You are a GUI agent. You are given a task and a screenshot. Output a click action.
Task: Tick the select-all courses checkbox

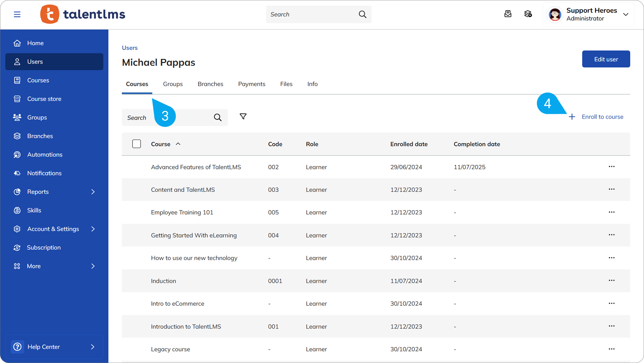pyautogui.click(x=137, y=144)
